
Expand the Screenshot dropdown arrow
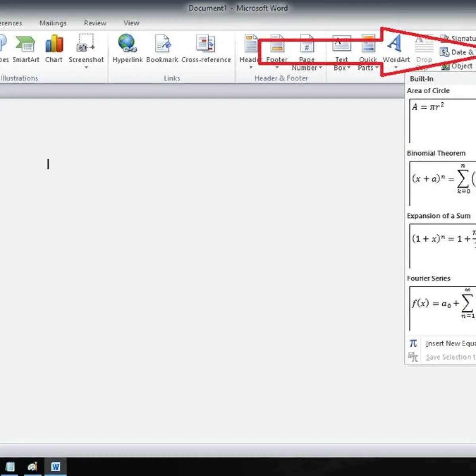[x=86, y=68]
